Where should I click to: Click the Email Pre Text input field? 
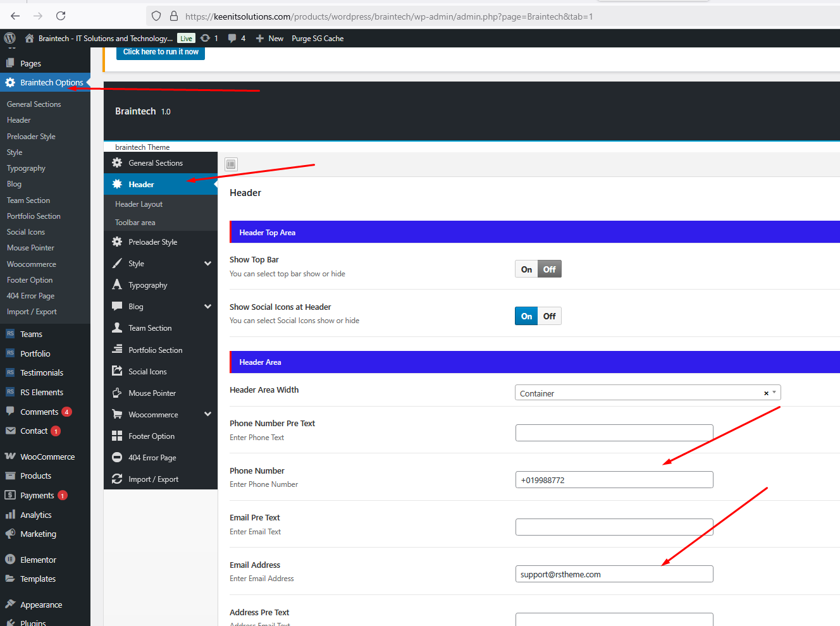coord(614,527)
